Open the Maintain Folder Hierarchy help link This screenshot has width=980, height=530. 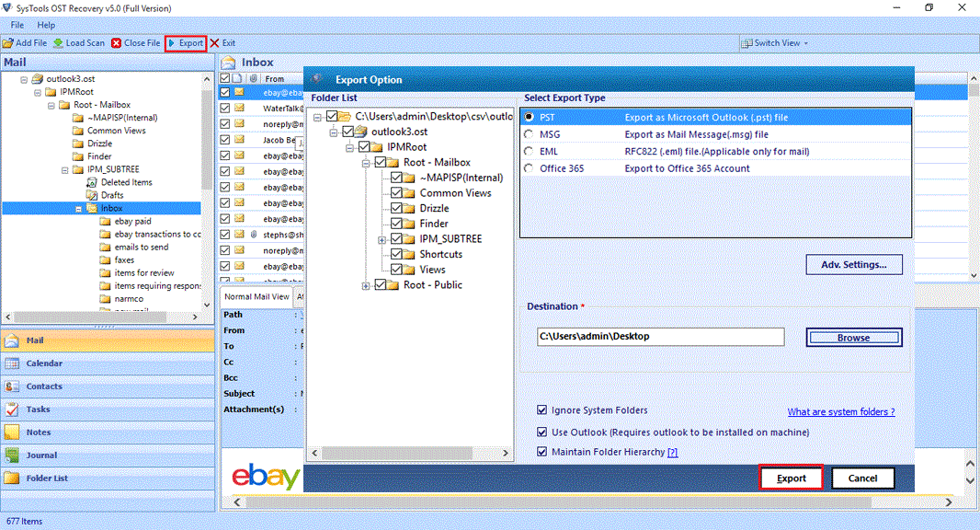coord(673,452)
